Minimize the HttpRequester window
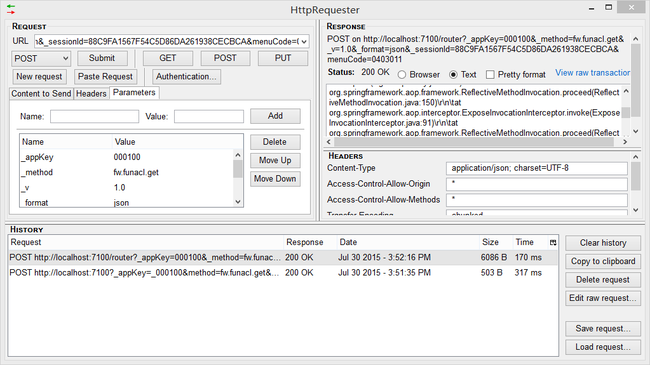The image size is (650, 365). pos(592,8)
